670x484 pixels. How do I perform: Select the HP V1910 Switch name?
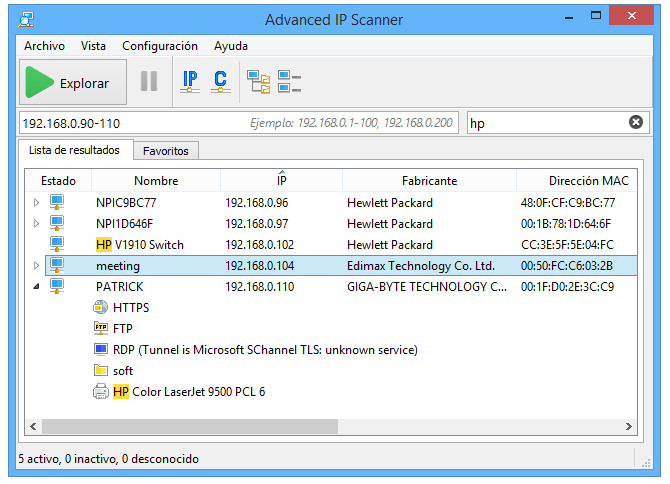140,245
